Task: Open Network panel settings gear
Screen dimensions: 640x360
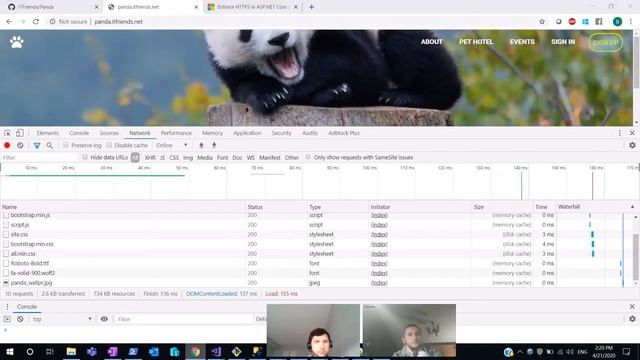Action: pyautogui.click(x=632, y=145)
